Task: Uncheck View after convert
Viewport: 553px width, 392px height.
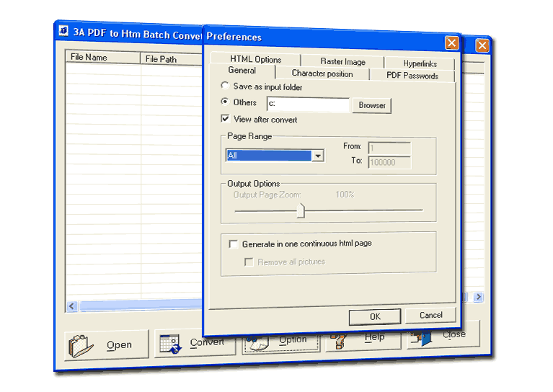Action: (x=225, y=118)
